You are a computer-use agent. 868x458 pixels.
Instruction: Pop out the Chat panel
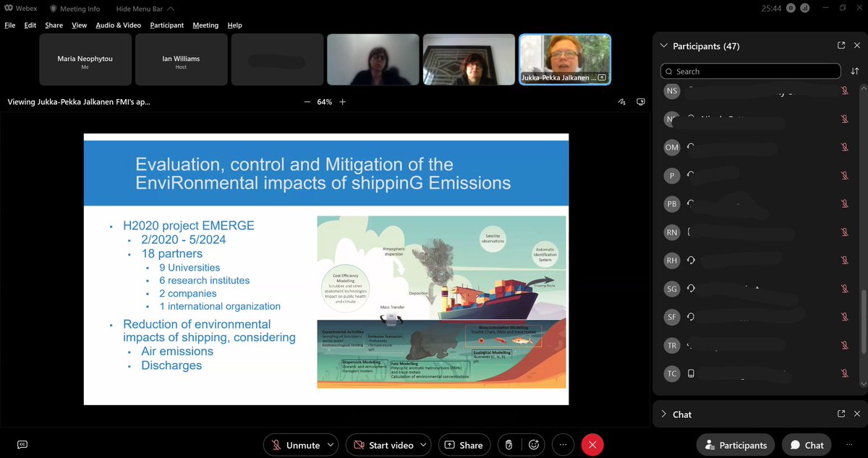click(x=841, y=414)
